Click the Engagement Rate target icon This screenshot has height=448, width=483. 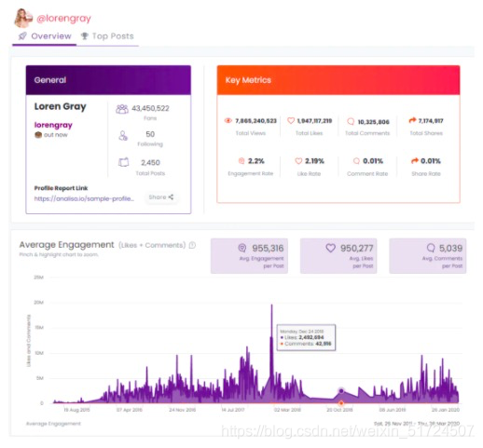pos(241,161)
